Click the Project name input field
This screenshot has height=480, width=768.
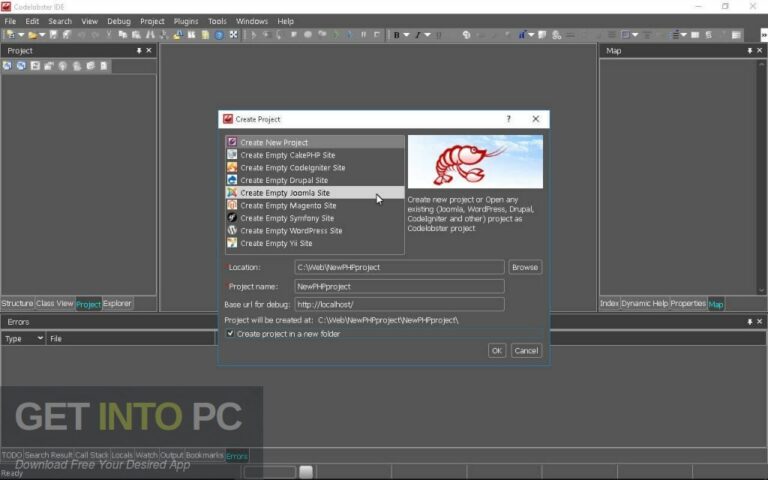tap(399, 287)
